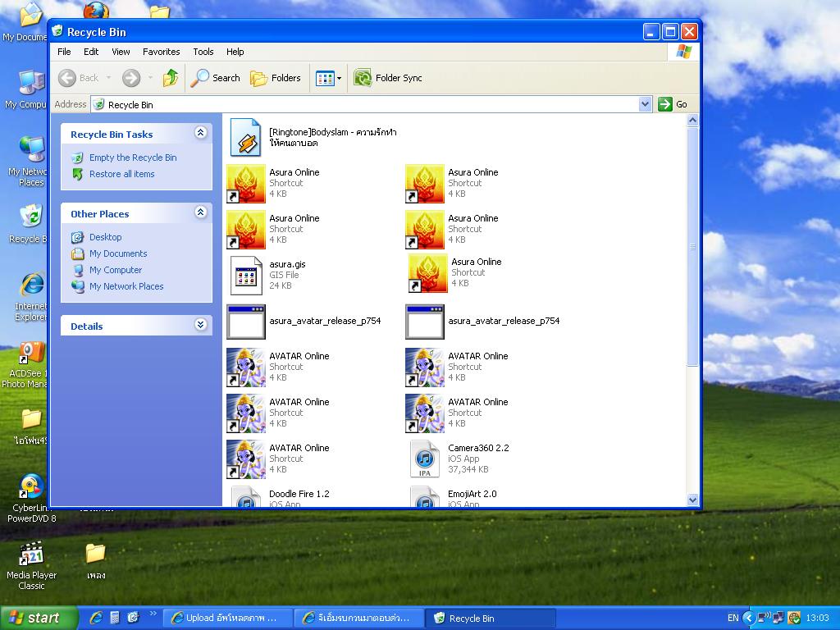840x630 pixels.
Task: Show the Folders pane
Action: coord(276,78)
